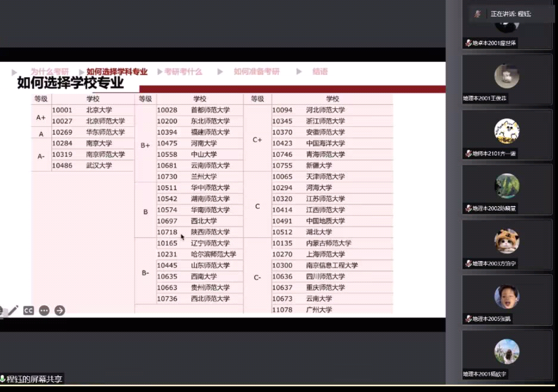The height and width of the screenshot is (392, 558).
Task: Click the 北京师范大学 cell
Action: tap(105, 121)
